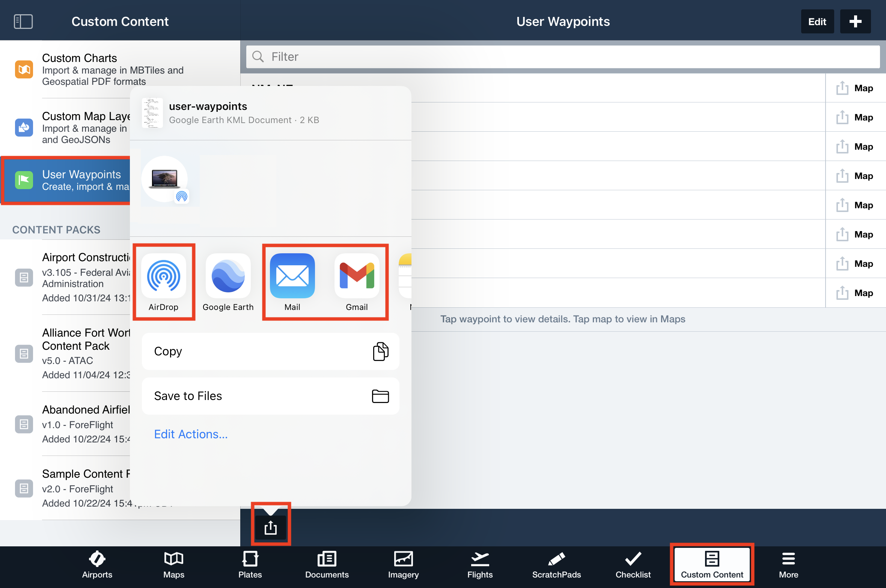The width and height of the screenshot is (886, 588).
Task: Select Save to Files action
Action: (x=270, y=396)
